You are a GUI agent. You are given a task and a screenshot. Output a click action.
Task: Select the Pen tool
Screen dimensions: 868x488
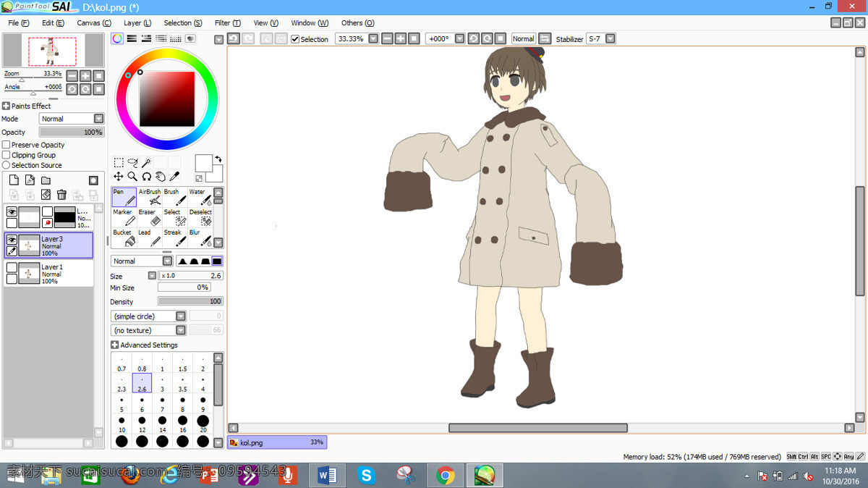pos(124,197)
